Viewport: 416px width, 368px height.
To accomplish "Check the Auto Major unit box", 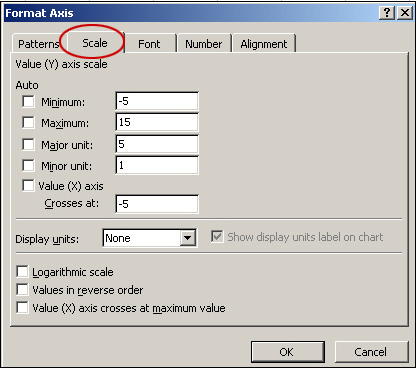I will pyautogui.click(x=28, y=144).
